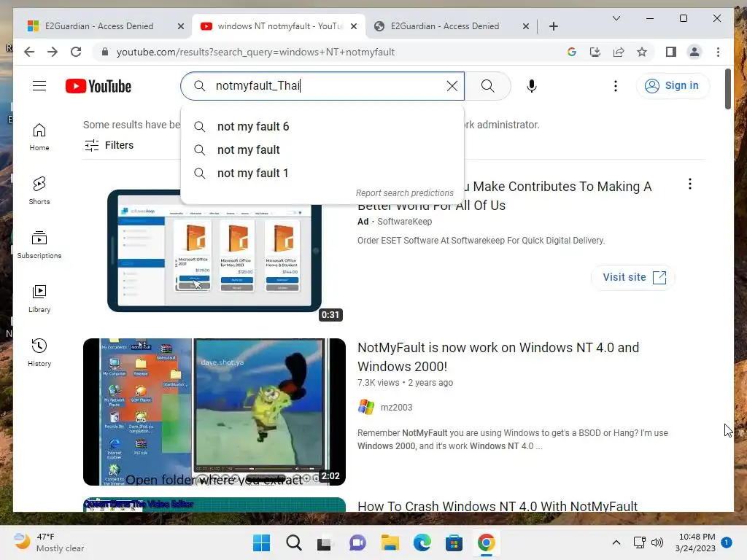This screenshot has height=560, width=747.
Task: Open the Chrome profile avatar
Action: click(694, 52)
